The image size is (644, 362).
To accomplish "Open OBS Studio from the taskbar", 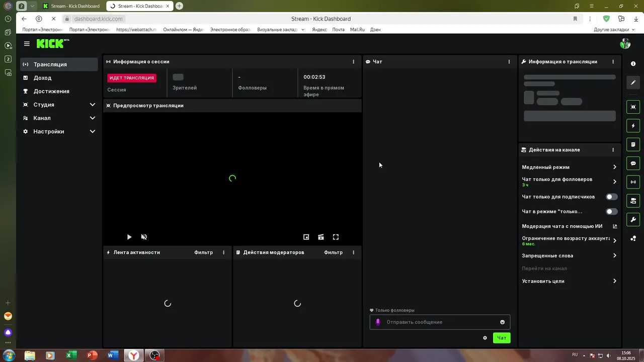I will pos(154,355).
